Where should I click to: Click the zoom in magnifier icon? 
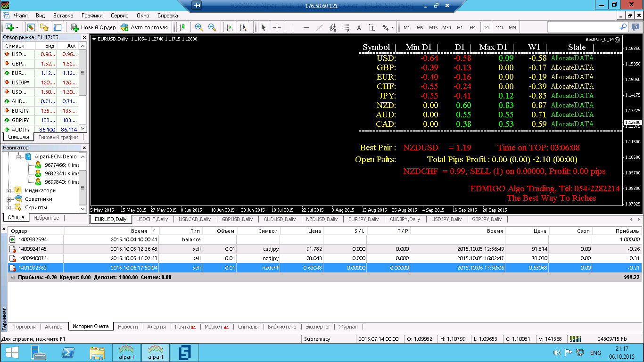point(199,27)
